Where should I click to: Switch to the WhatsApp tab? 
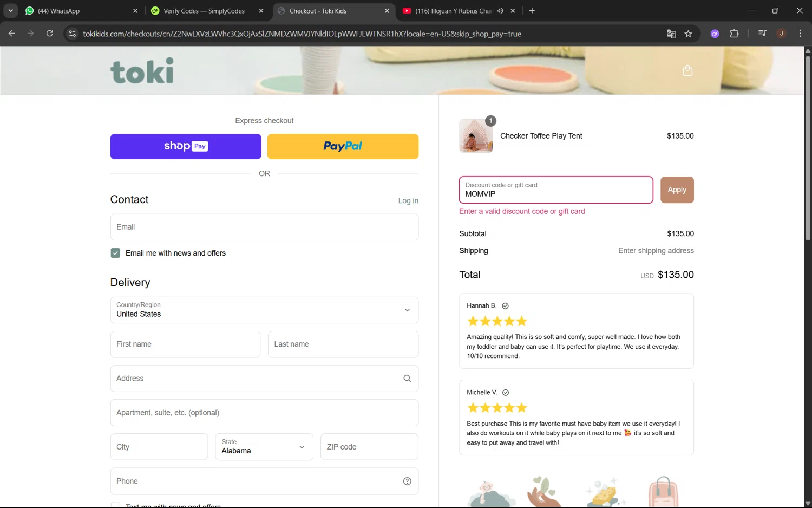pyautogui.click(x=81, y=11)
